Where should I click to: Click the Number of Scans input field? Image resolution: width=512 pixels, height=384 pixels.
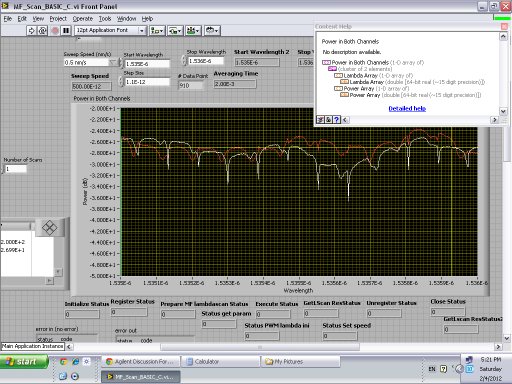[16, 169]
